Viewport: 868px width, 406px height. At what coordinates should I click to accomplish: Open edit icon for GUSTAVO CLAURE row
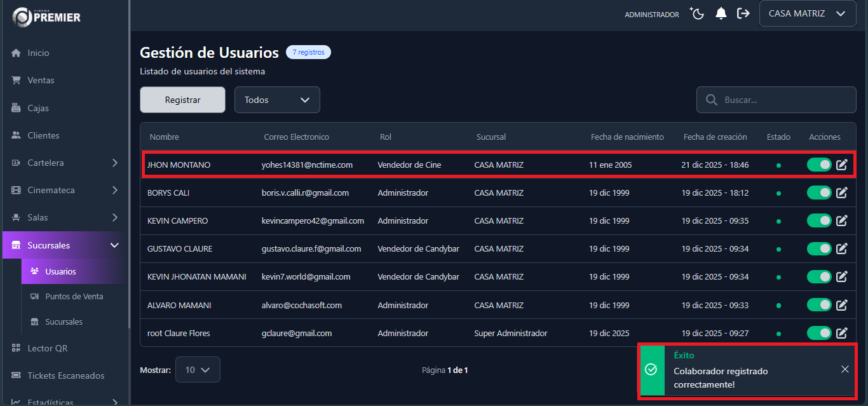point(842,248)
